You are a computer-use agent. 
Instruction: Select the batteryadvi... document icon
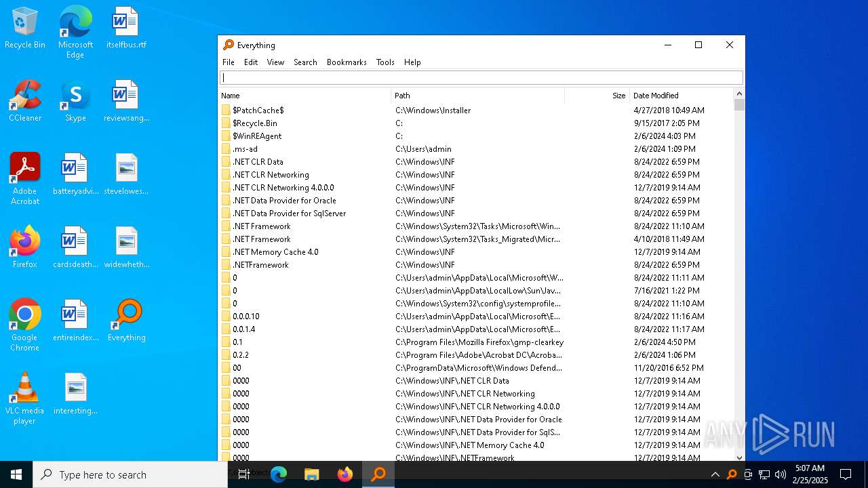click(x=75, y=175)
